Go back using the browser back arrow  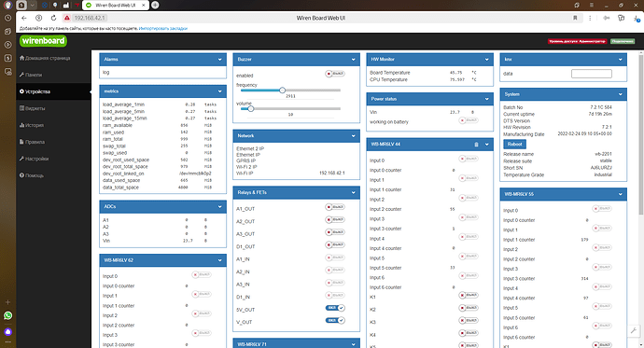24,18
